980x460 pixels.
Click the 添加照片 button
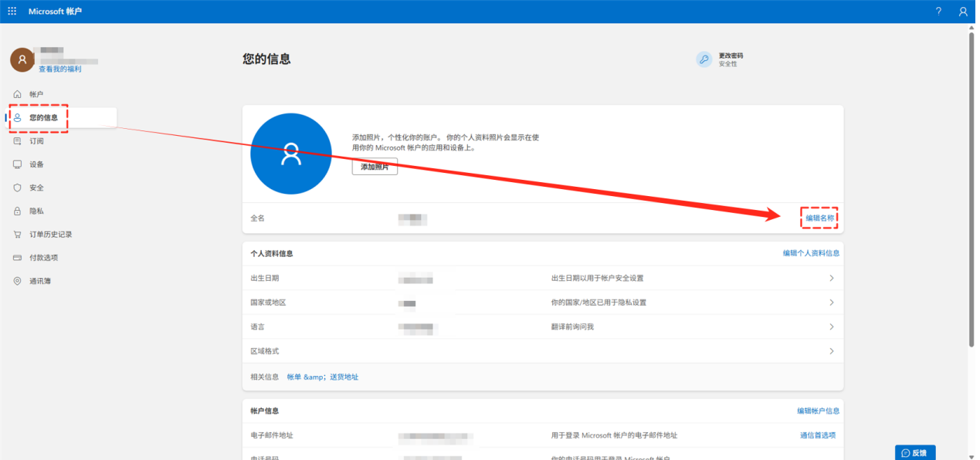(374, 166)
